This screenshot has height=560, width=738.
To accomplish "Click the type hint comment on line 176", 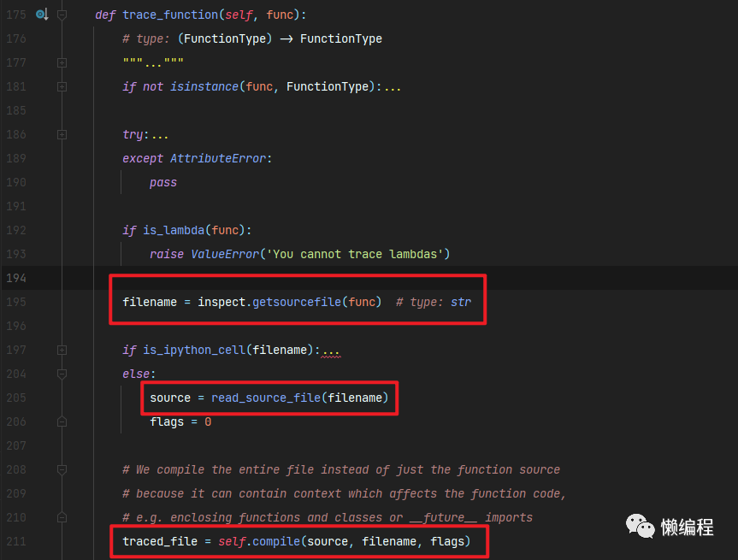I will tap(252, 39).
